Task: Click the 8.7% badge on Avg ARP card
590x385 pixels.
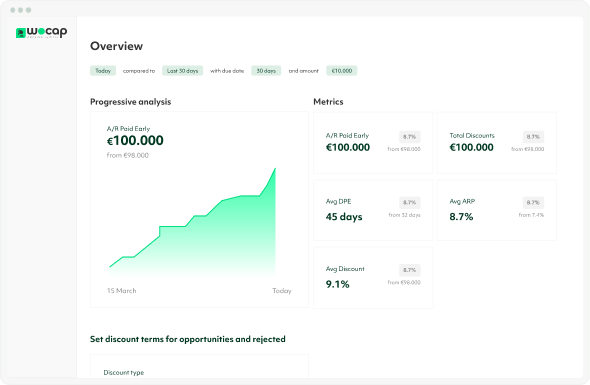Action: pyautogui.click(x=533, y=202)
